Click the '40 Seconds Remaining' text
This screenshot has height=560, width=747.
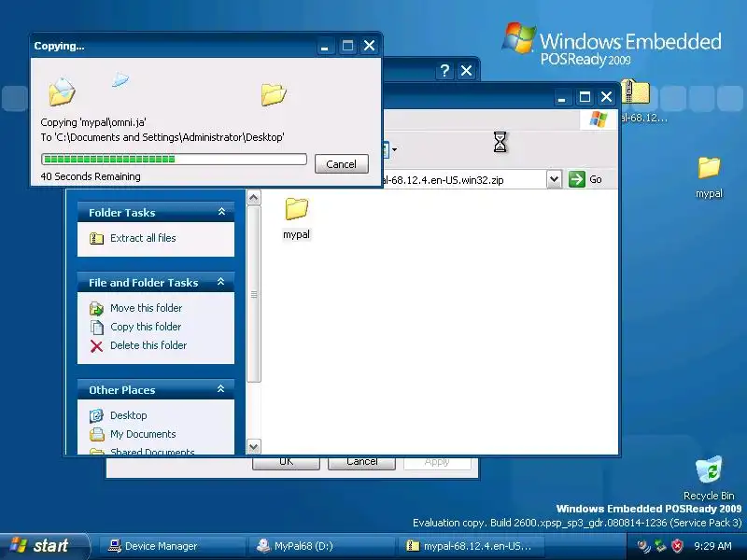(91, 176)
